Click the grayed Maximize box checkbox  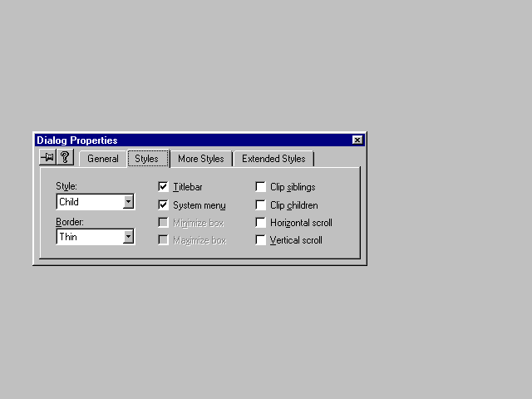click(x=164, y=240)
